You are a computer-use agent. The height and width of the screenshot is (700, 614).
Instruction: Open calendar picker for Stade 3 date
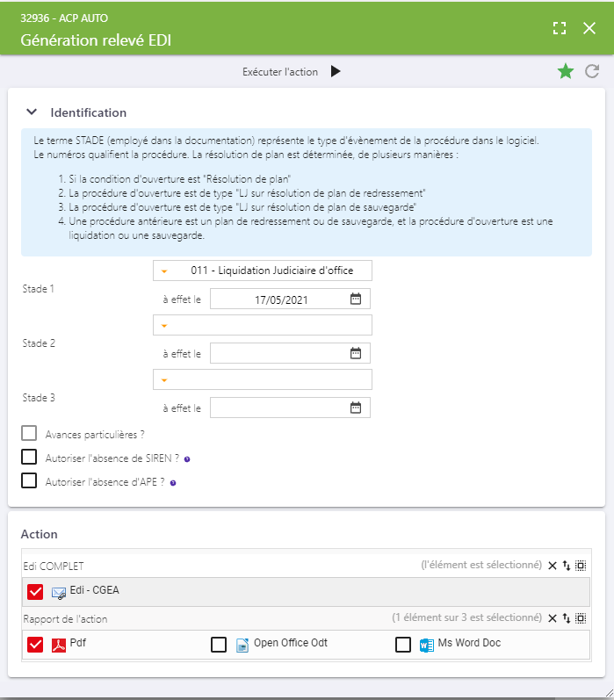pos(356,408)
